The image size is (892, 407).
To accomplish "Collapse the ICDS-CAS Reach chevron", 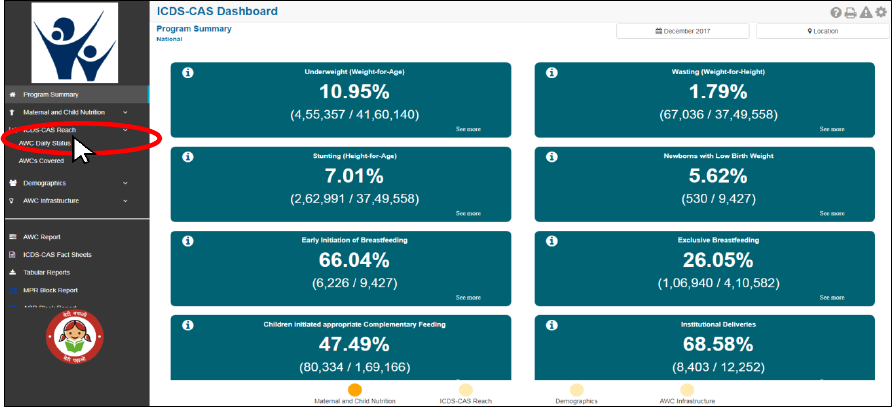I will [x=125, y=130].
